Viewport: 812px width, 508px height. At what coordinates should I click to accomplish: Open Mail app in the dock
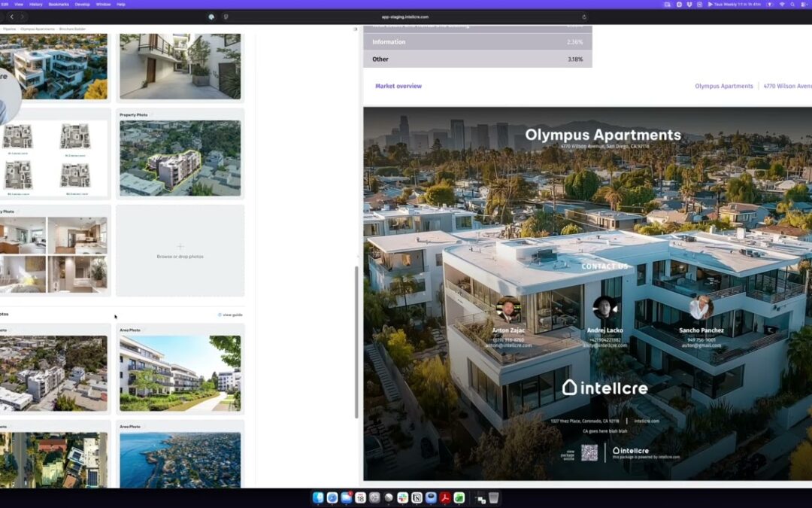tap(346, 497)
